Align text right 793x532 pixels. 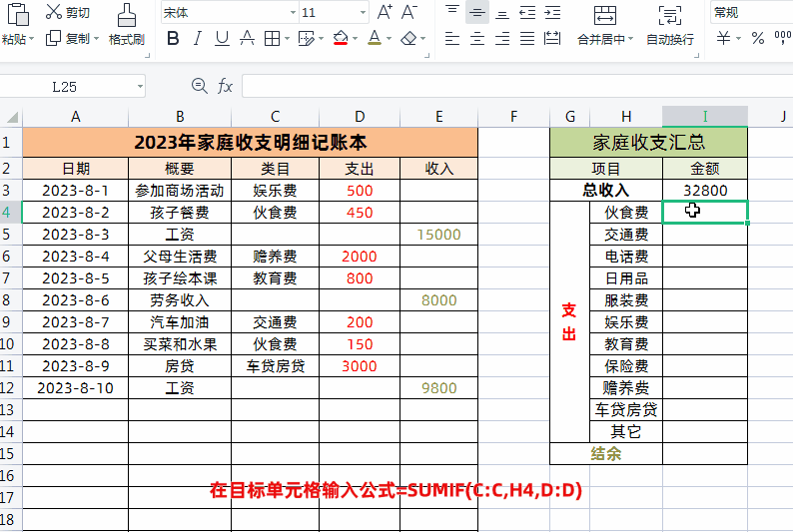502,38
